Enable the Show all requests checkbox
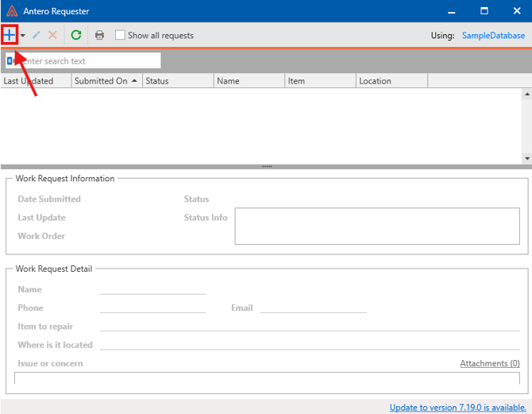This screenshot has width=532, height=414. [120, 35]
